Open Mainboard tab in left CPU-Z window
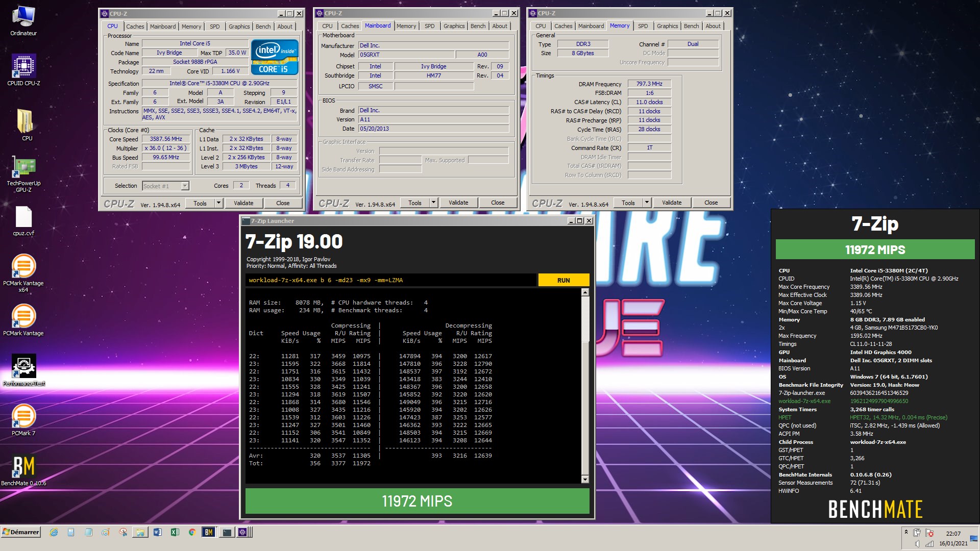980x551 pixels. click(x=163, y=27)
